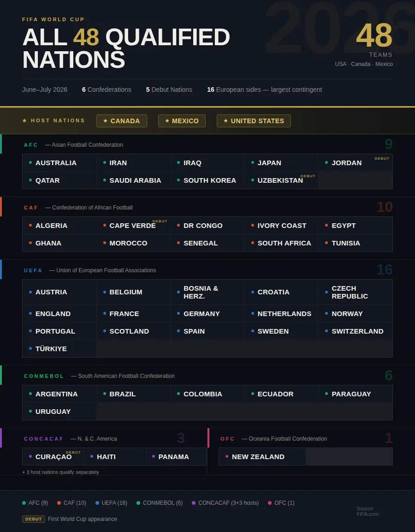Click the blue dot beside Türkiye
415x532 pixels.
(x=30, y=349)
